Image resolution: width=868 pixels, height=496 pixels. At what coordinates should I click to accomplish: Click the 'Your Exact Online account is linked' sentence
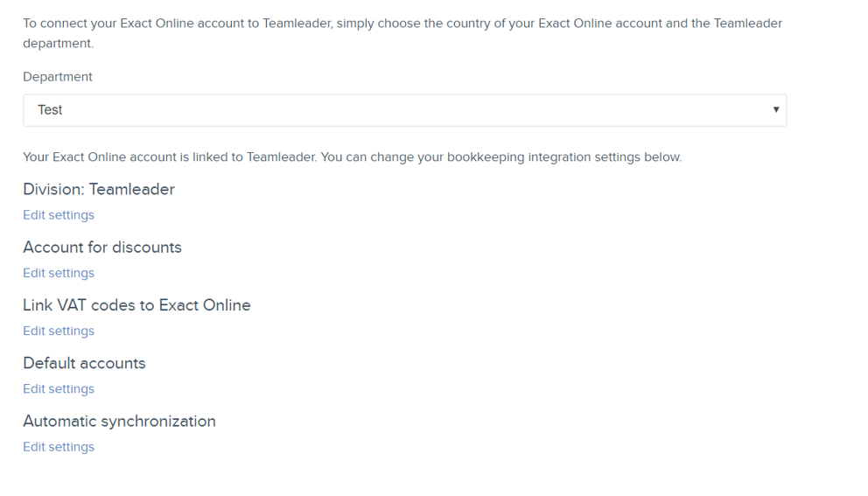click(170, 157)
